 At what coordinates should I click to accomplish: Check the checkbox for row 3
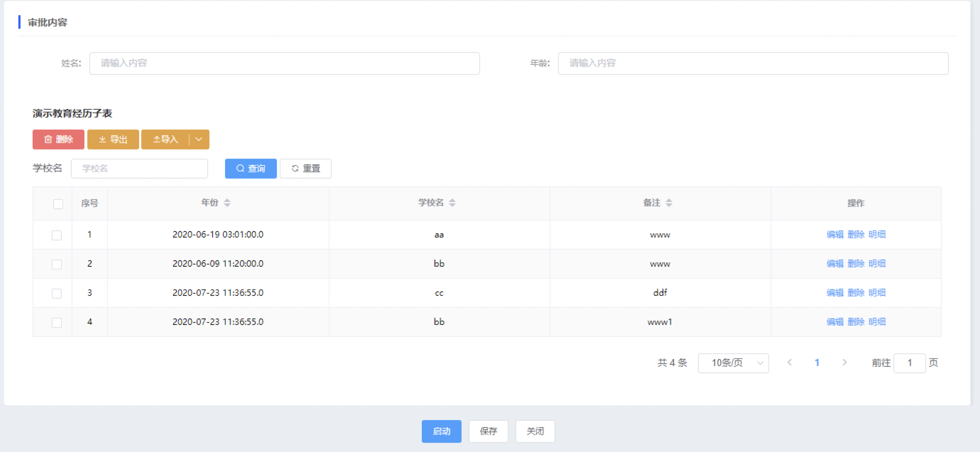(x=57, y=293)
